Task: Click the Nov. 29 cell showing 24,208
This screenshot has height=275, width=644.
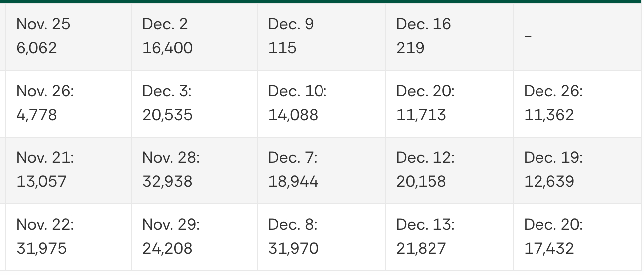Action: pyautogui.click(x=171, y=237)
